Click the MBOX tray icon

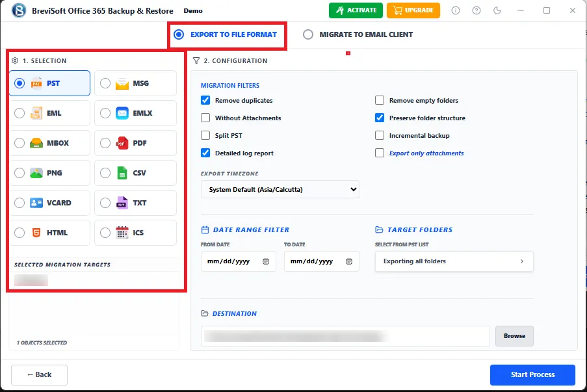tap(36, 143)
